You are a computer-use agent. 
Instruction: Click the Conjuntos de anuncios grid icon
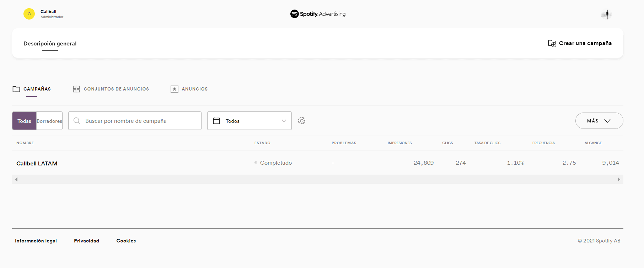[76, 89]
